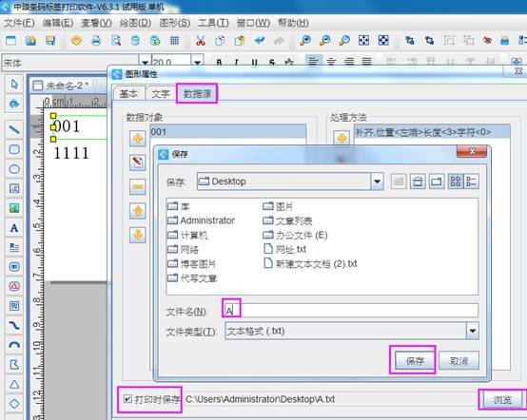The image size is (527, 420).
Task: Switch file list to details view
Action: coord(472,181)
